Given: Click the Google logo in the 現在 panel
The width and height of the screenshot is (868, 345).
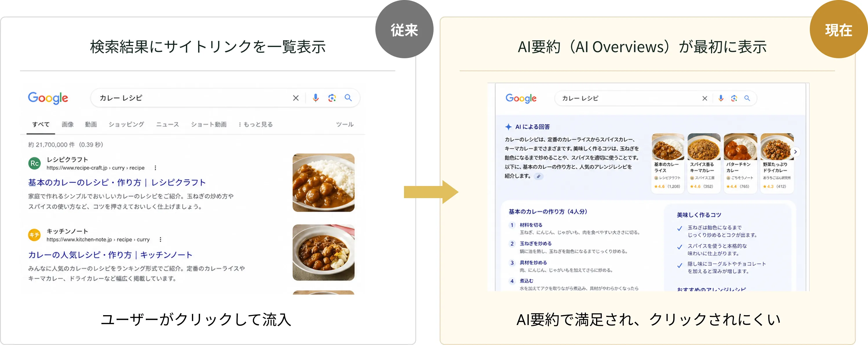Looking at the screenshot, I should point(521,98).
